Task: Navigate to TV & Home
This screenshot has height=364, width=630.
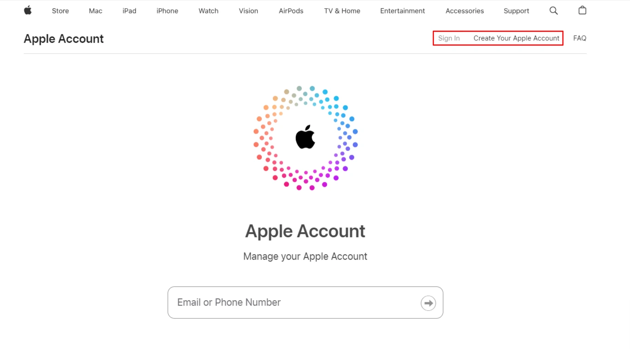Action: pyautogui.click(x=342, y=11)
